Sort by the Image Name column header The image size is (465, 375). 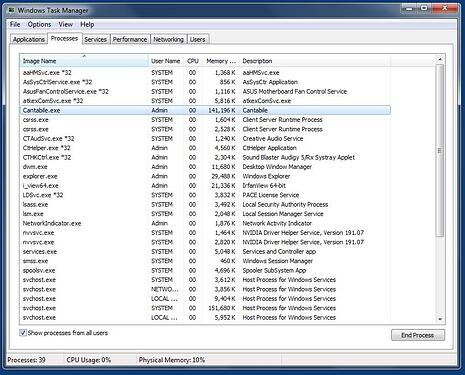[84, 61]
